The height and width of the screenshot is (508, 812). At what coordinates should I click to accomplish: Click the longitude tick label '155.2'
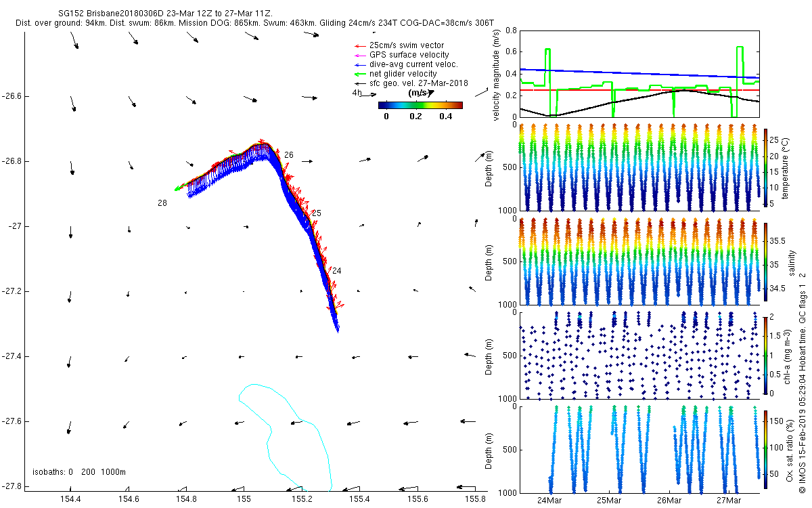click(x=301, y=499)
